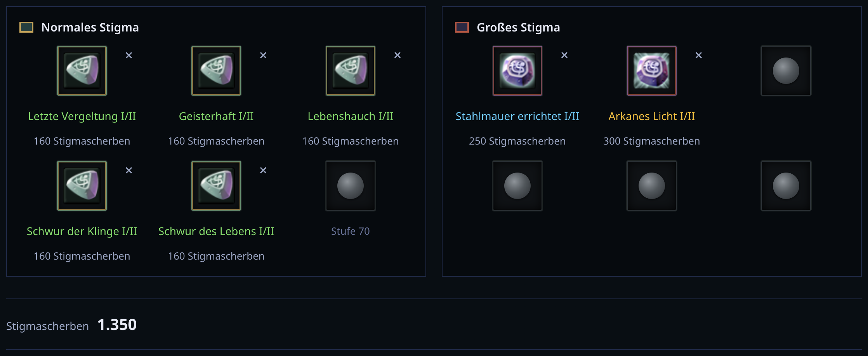The height and width of the screenshot is (356, 868).
Task: Click the Großes Stigma color swatch
Action: (462, 27)
